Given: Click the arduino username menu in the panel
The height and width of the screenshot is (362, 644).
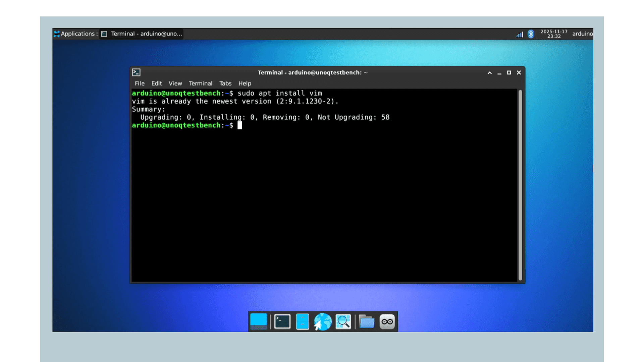Looking at the screenshot, I should click(582, 34).
